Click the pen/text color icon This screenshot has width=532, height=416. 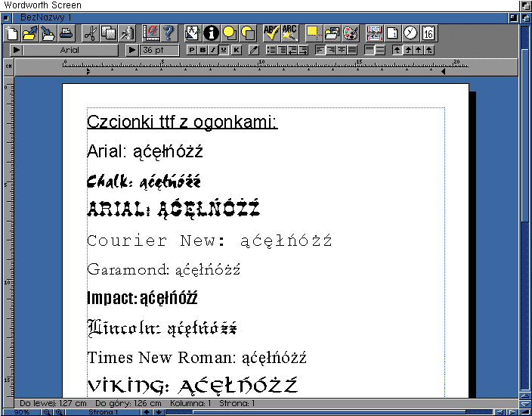(x=253, y=50)
